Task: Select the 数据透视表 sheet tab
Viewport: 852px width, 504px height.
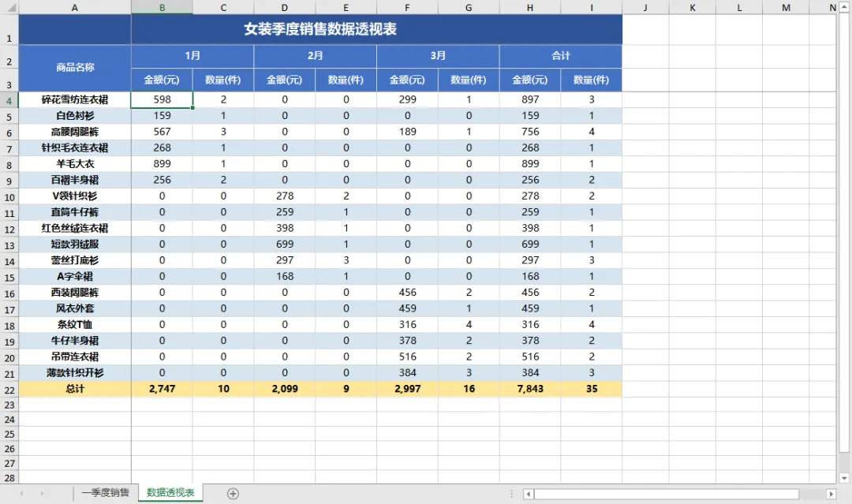Action: coord(170,493)
